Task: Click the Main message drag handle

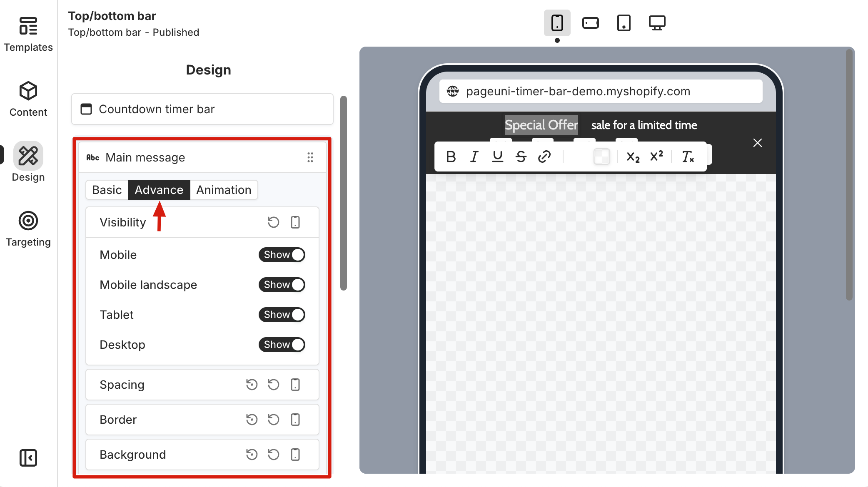Action: (310, 157)
